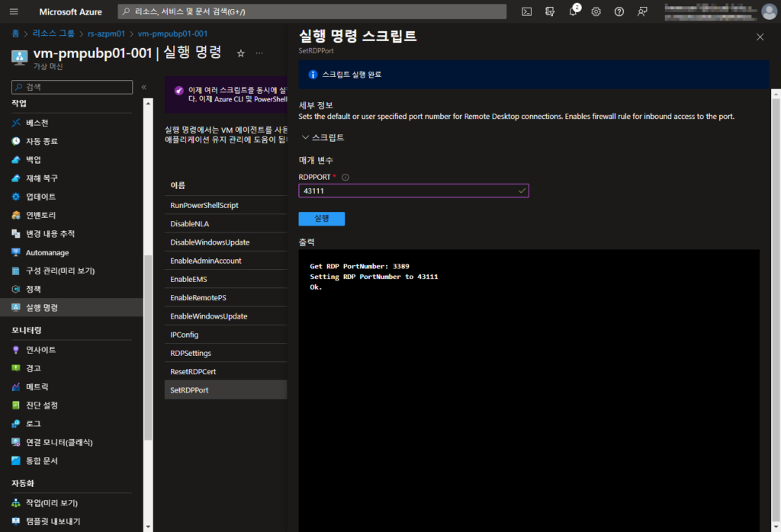The height and width of the screenshot is (532, 781).
Task: Collapse the left menu with the double chevron
Action: tap(144, 87)
